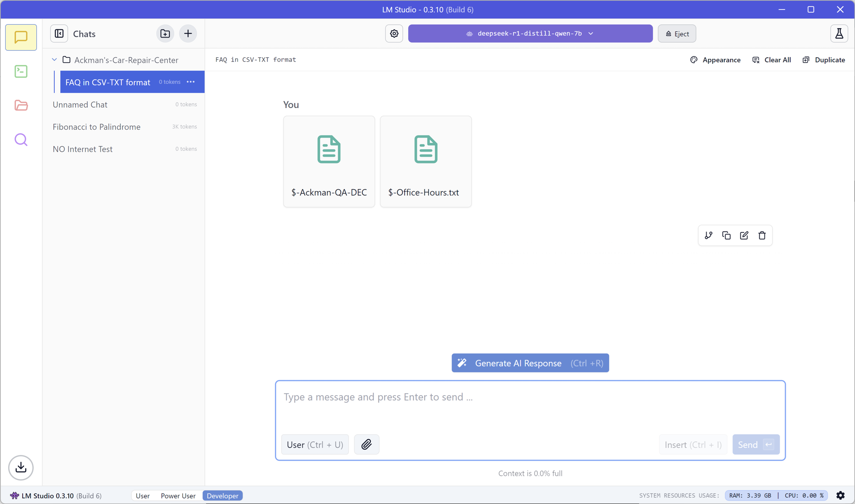Open the Unnamed Chat

click(124, 104)
